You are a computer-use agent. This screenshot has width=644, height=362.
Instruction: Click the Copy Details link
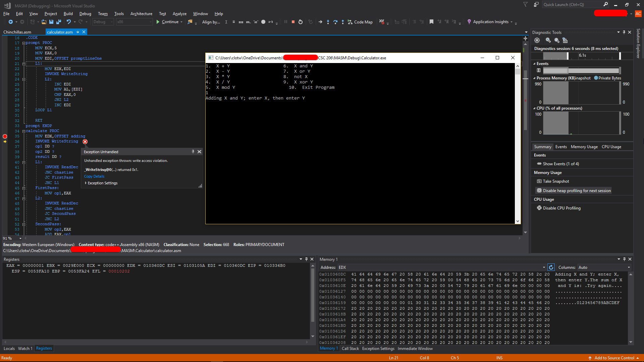point(94,176)
